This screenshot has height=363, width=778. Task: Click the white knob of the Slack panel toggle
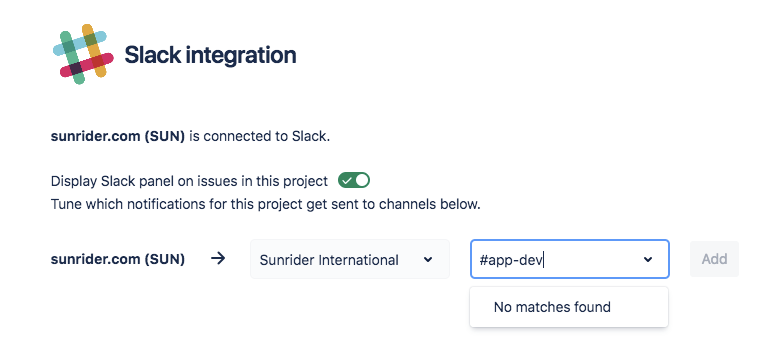coord(362,181)
